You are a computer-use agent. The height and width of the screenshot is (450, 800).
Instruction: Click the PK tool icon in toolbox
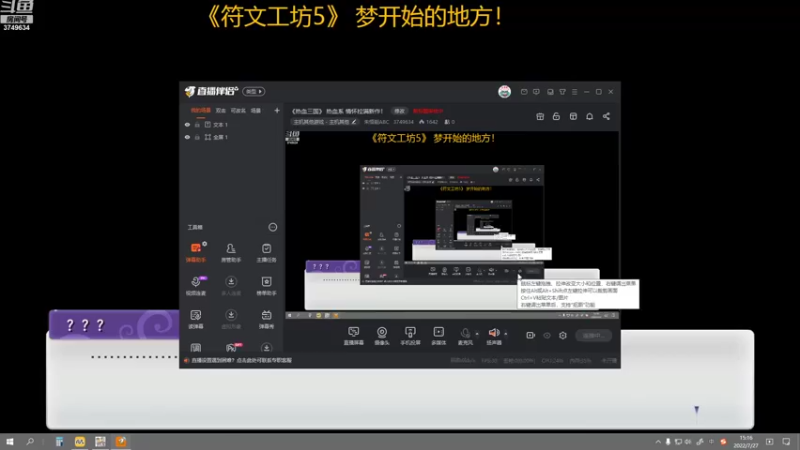coord(232,348)
